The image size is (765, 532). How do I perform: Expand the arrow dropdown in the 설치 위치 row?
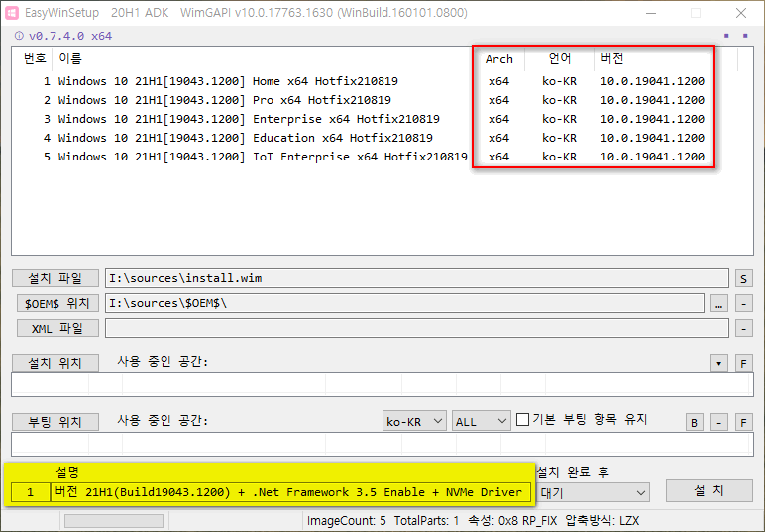coord(718,363)
